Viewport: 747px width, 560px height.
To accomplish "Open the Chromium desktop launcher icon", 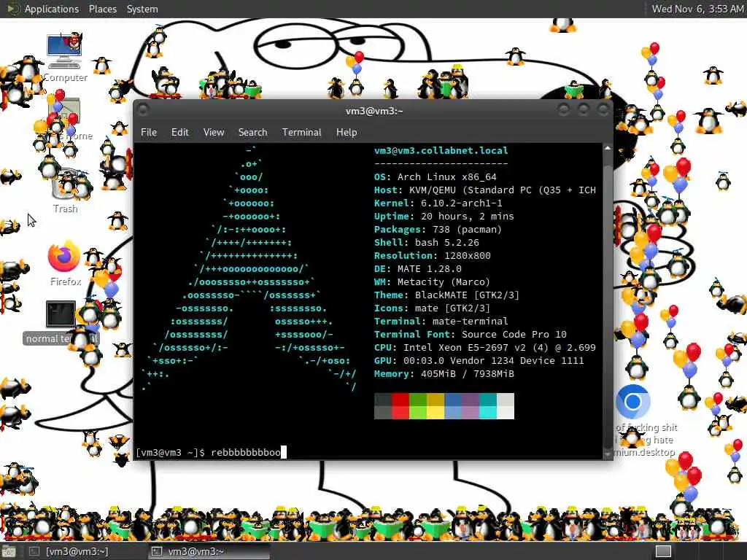I will click(632, 402).
